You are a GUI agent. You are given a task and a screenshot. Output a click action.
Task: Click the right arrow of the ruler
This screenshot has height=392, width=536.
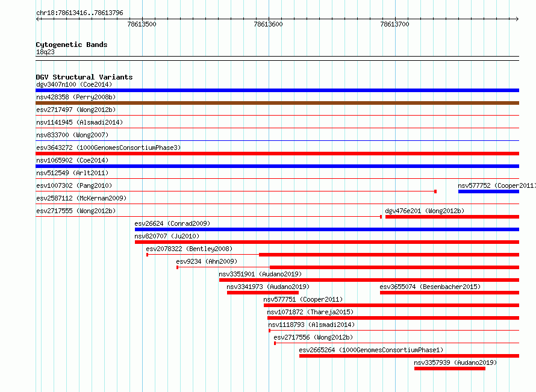517,19
